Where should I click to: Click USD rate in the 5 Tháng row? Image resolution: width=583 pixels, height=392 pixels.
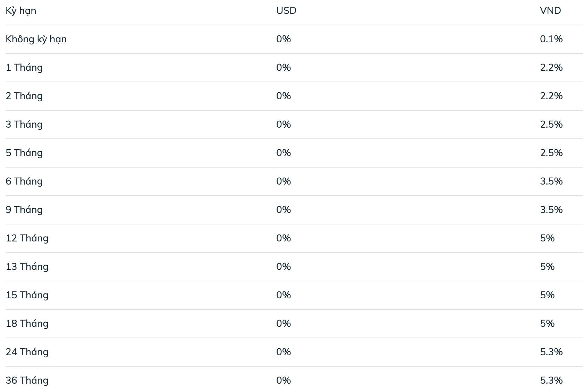[284, 153]
